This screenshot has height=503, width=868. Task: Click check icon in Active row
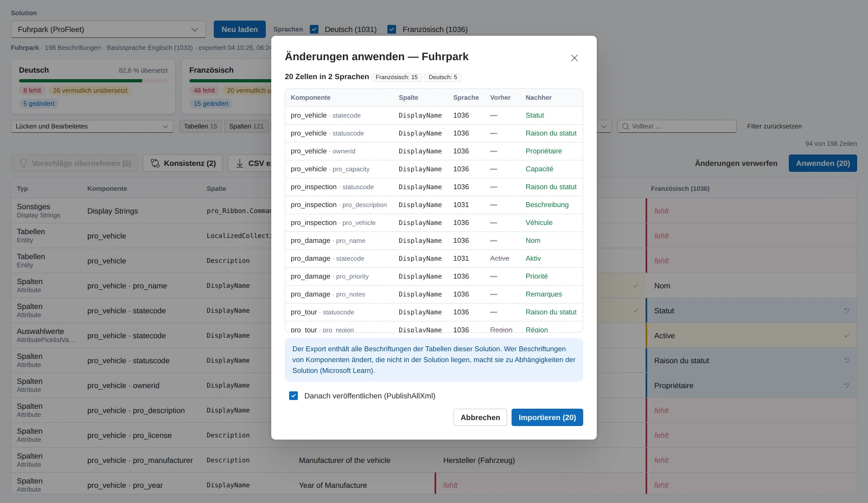pos(846,336)
